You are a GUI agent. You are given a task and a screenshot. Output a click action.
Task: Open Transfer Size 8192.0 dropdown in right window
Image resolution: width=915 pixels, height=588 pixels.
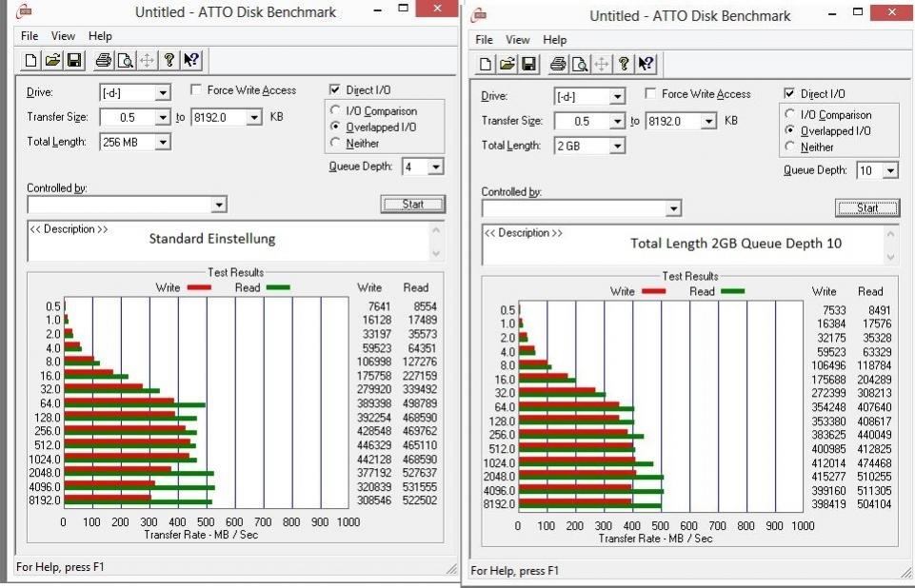[708, 122]
